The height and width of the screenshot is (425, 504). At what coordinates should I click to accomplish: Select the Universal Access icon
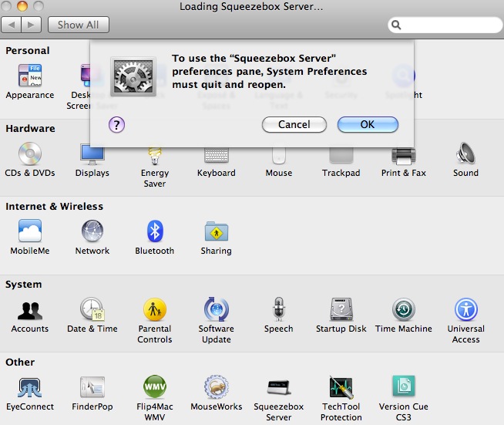click(465, 310)
